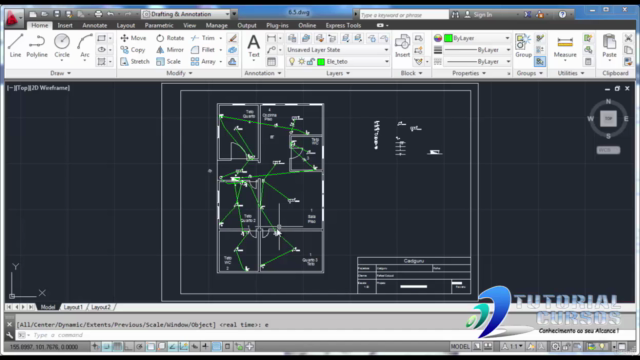
Task: Switch to the Layout1 drawing tab
Action: [x=73, y=307]
